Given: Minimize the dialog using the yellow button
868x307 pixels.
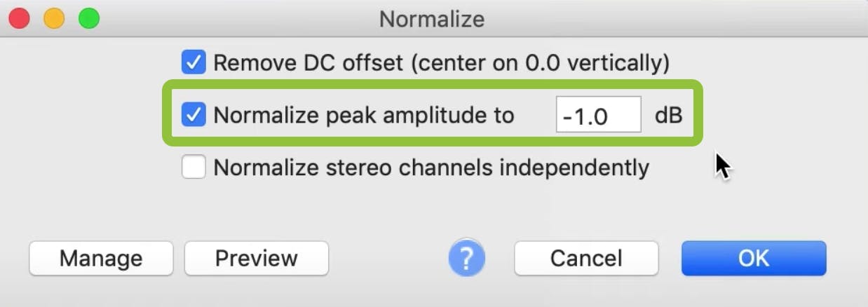Looking at the screenshot, I should (54, 18).
